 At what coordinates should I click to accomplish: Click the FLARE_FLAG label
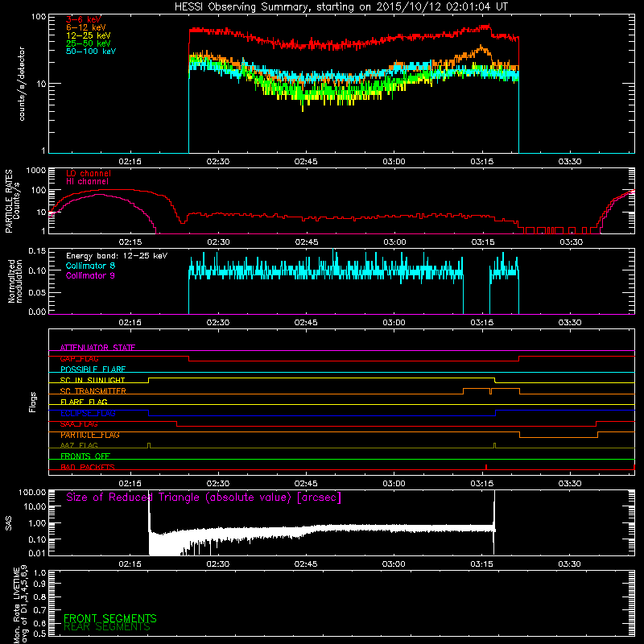[84, 402]
